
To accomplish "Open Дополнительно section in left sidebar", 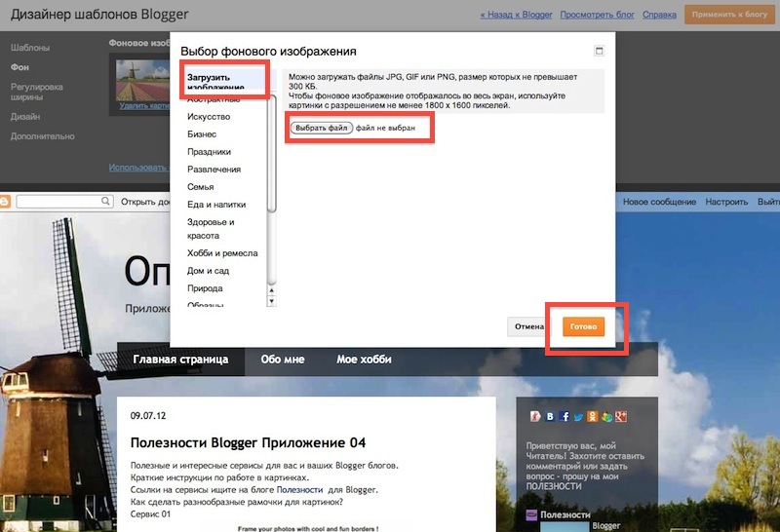I will (x=42, y=136).
